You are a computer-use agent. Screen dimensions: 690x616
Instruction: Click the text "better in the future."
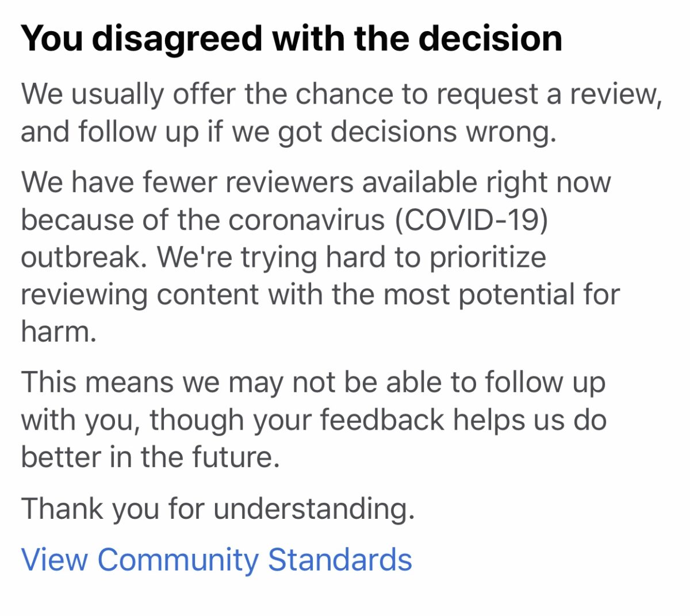(150, 457)
